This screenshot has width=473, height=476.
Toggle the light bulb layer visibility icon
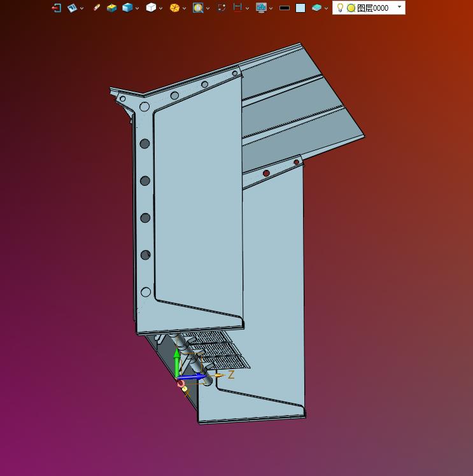pos(341,8)
